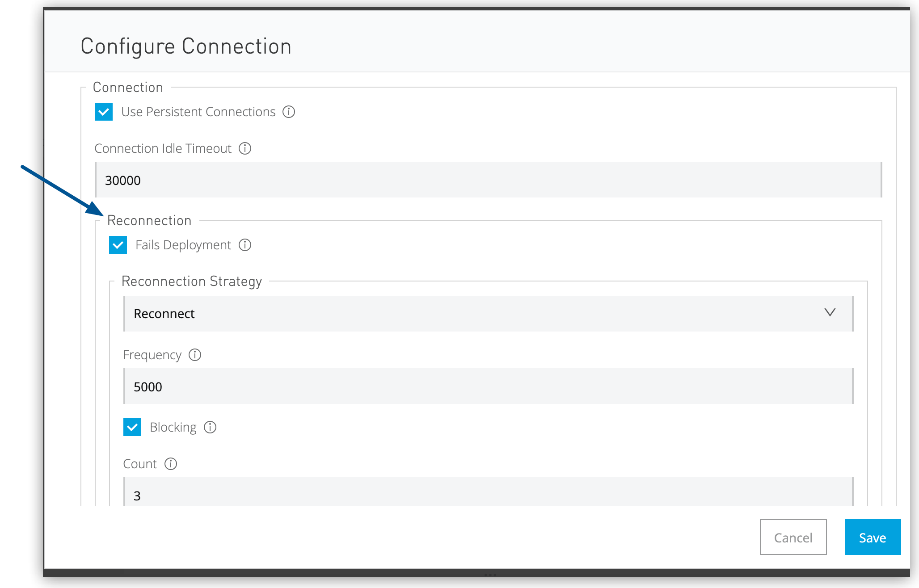Click the Count info icon
This screenshot has width=919, height=588.
[170, 464]
